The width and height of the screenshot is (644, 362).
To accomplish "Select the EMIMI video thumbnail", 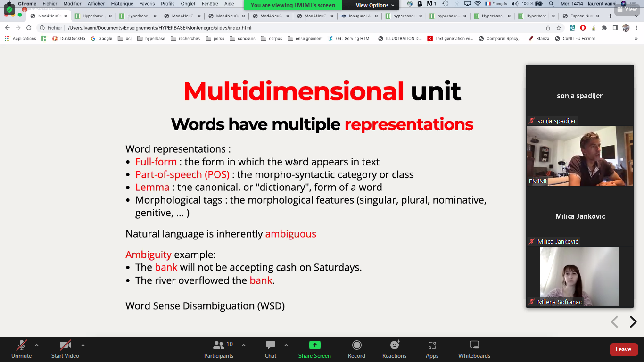I will click(x=579, y=156).
